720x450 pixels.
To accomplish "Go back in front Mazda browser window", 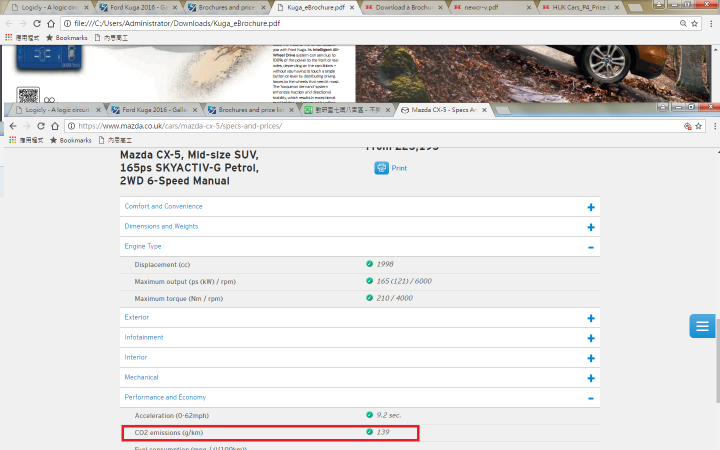I will tap(13, 126).
